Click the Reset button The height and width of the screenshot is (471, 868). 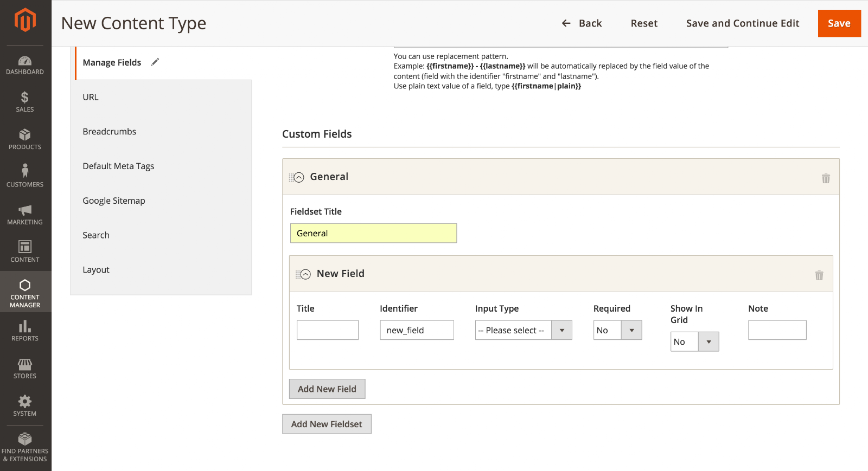click(644, 23)
